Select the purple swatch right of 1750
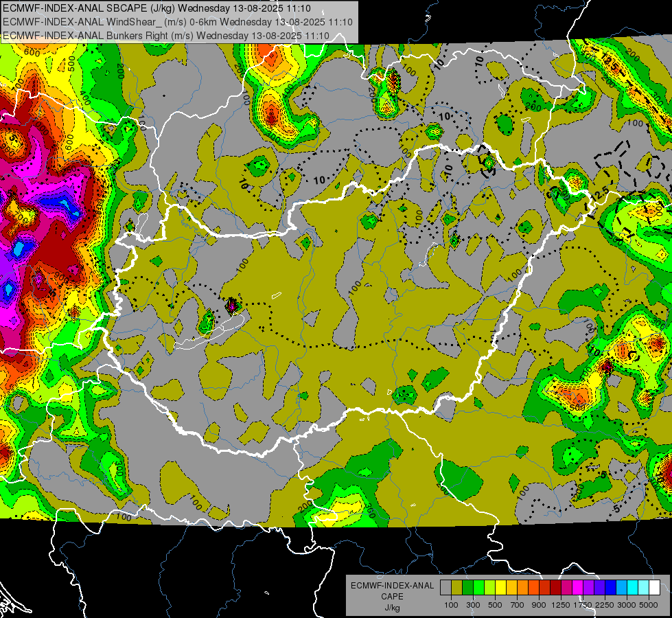Viewport: 672px width, 618px height. pos(588,588)
